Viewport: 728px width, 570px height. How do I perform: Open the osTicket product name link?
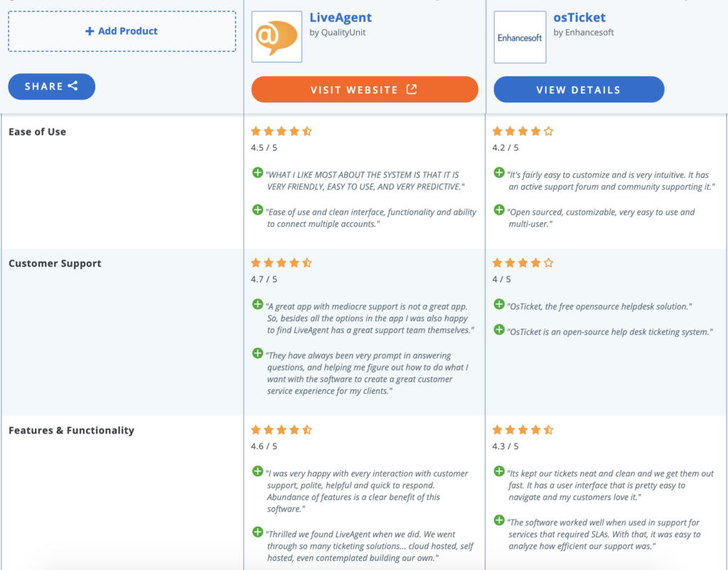pyautogui.click(x=579, y=17)
